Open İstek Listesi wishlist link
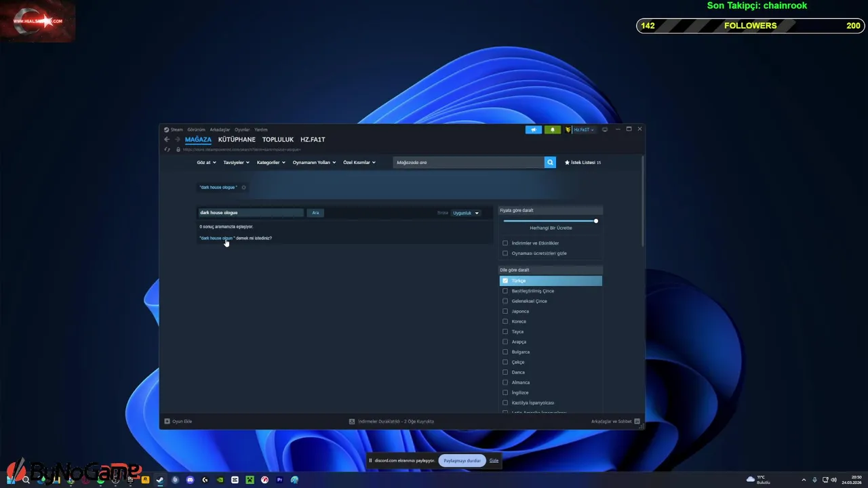Viewport: 868px width, 488px height. [583, 163]
